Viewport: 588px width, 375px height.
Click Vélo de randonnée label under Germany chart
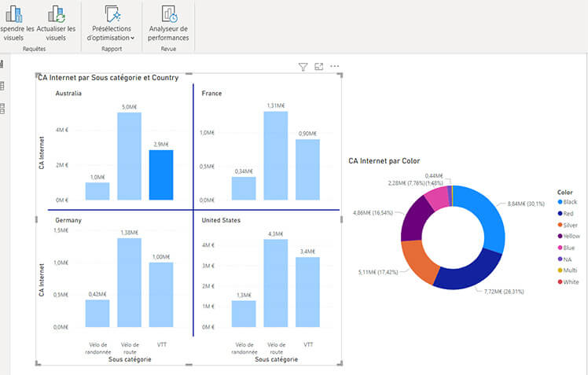pyautogui.click(x=98, y=348)
